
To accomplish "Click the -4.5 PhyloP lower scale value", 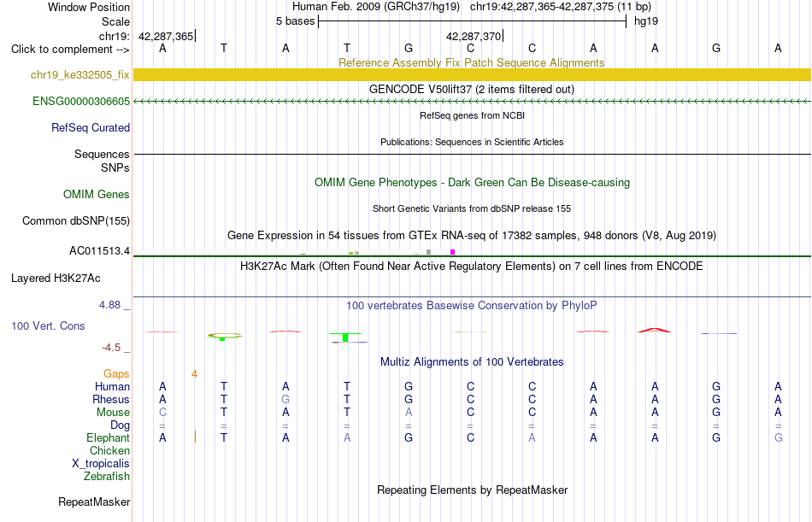I will (x=111, y=348).
